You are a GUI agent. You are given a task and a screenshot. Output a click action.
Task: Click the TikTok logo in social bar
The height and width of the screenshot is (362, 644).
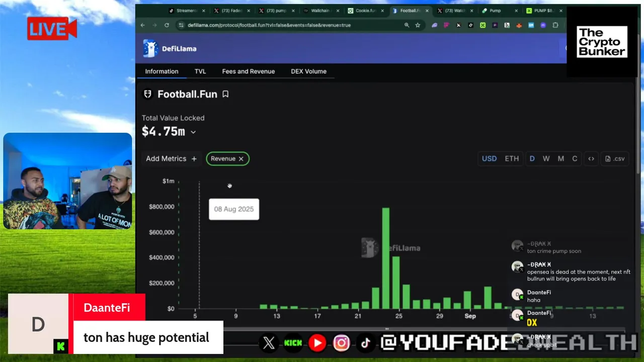point(365,343)
